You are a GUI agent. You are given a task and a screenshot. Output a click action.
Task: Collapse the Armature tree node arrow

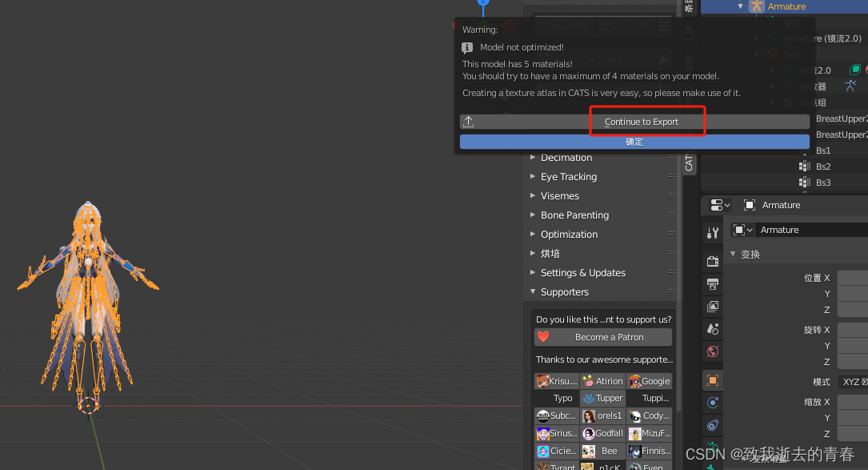(x=741, y=6)
